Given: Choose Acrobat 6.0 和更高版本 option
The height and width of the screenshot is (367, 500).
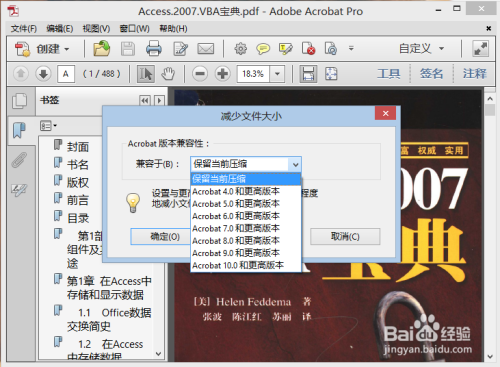Looking at the screenshot, I should (x=246, y=216).
